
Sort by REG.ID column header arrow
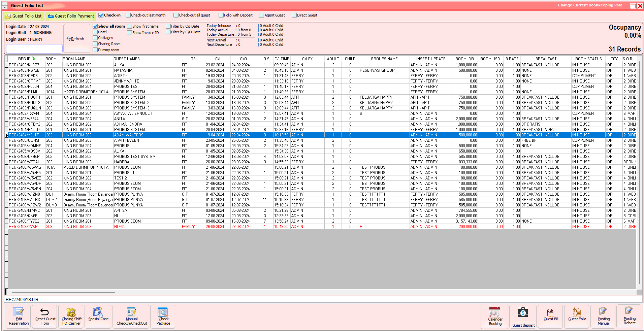[x=34, y=59]
